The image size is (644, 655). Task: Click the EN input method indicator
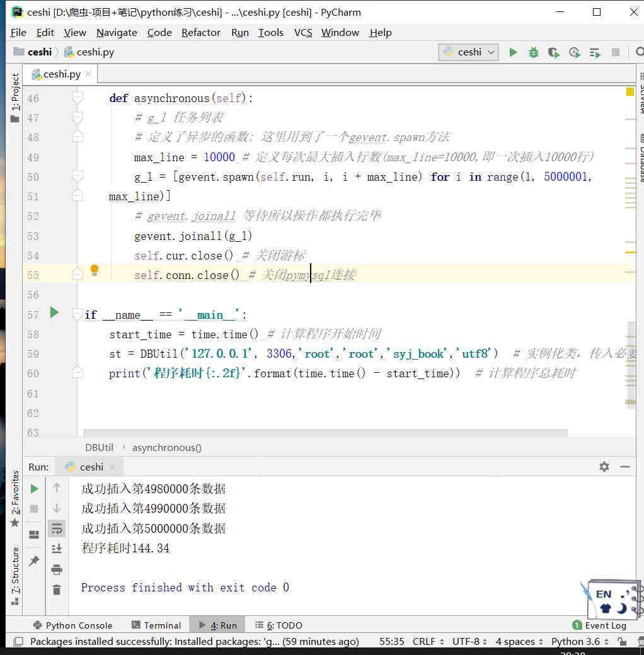click(604, 595)
